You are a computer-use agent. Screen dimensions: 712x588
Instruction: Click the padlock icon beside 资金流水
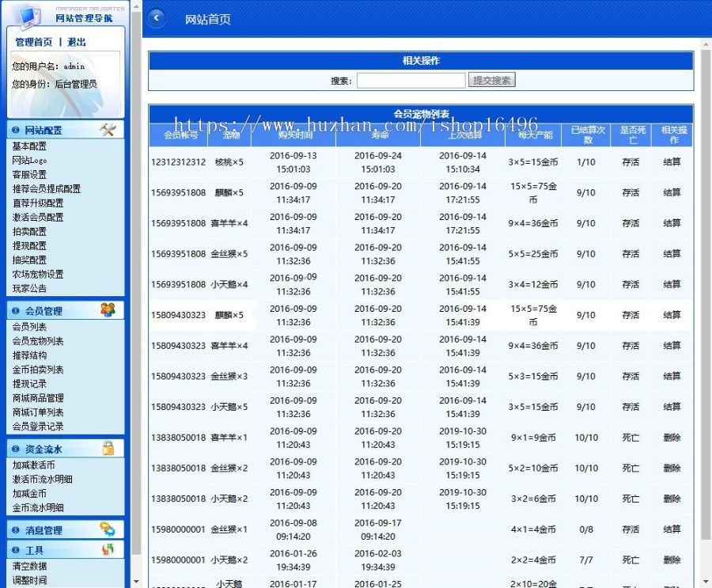[x=108, y=449]
